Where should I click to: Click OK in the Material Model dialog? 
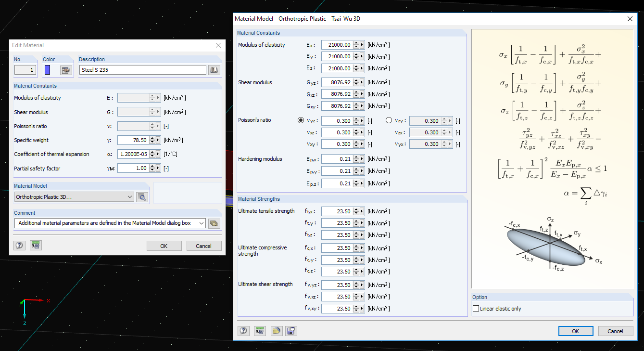576,331
